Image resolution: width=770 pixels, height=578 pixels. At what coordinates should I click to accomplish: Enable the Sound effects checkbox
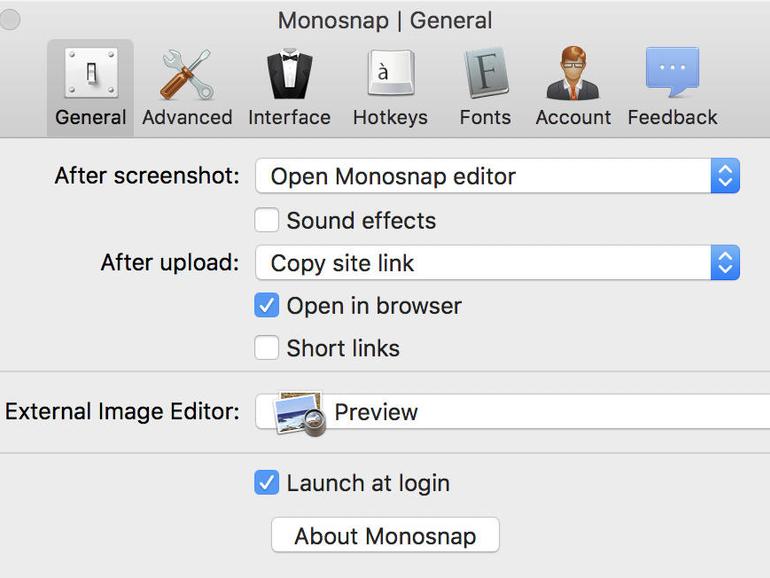tap(267, 220)
